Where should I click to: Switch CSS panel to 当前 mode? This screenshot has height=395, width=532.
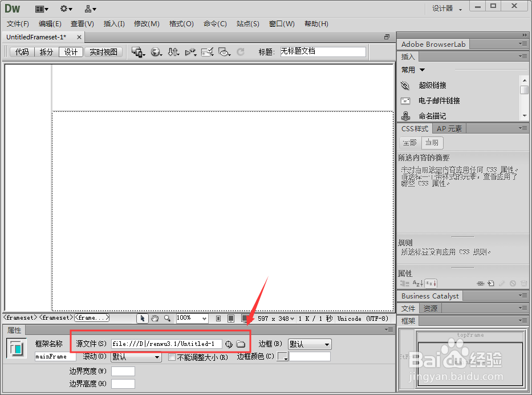point(432,143)
